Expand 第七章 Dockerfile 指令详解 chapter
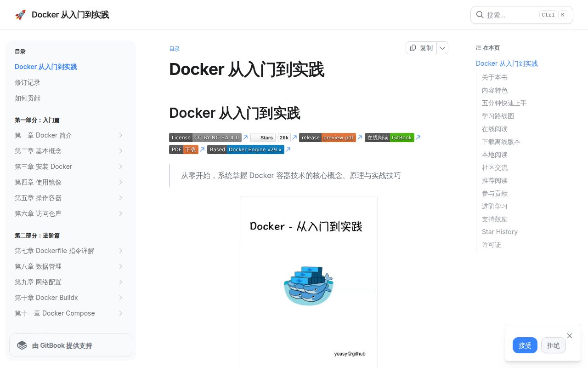The height and width of the screenshot is (368, 588). 121,251
